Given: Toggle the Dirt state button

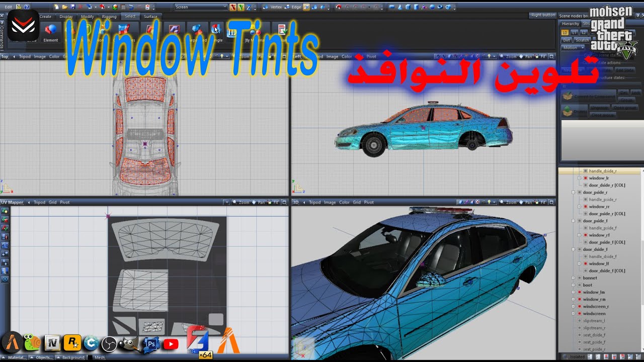Looking at the screenshot, I should pos(567,40).
